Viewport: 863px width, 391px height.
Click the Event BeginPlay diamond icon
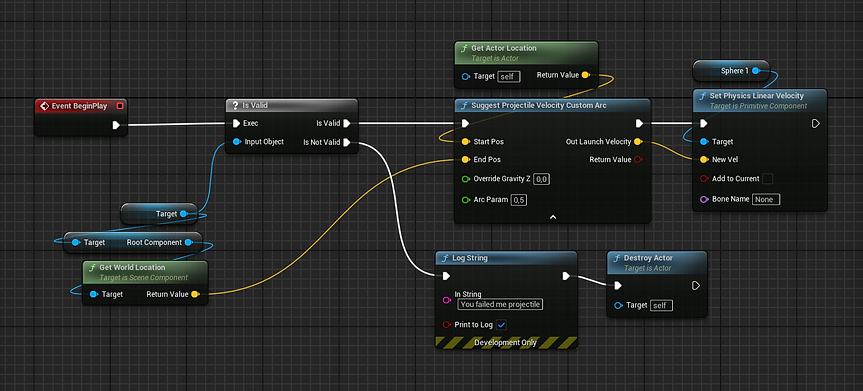click(45, 106)
